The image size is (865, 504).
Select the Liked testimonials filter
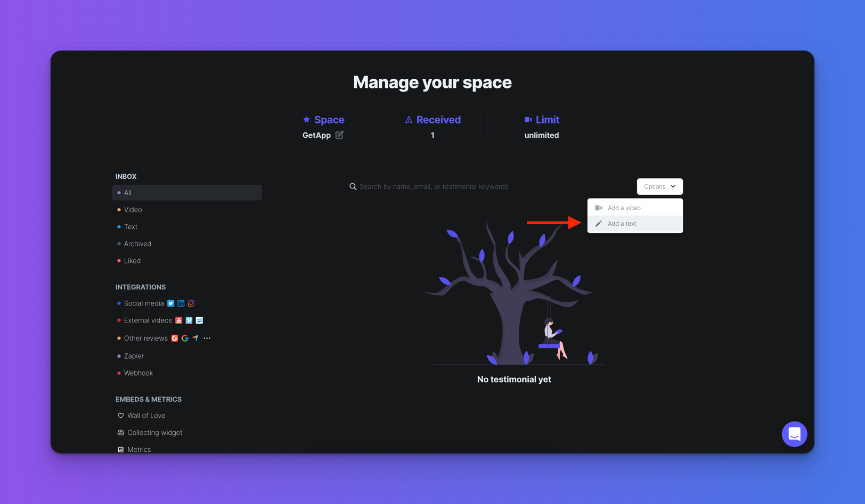(132, 261)
